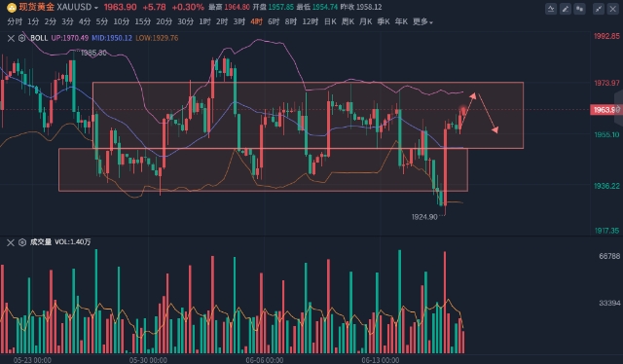
Task: Click the fullscreen expand arrows icon
Action: pyautogui.click(x=599, y=9)
